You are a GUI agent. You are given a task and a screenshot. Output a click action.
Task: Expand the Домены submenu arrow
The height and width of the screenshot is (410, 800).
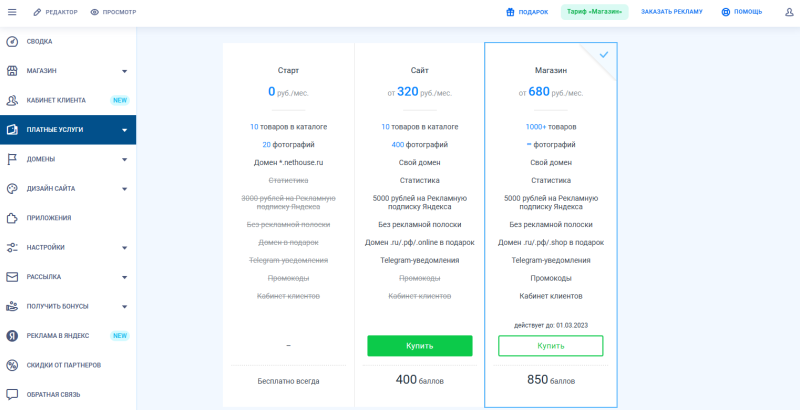pyautogui.click(x=124, y=160)
